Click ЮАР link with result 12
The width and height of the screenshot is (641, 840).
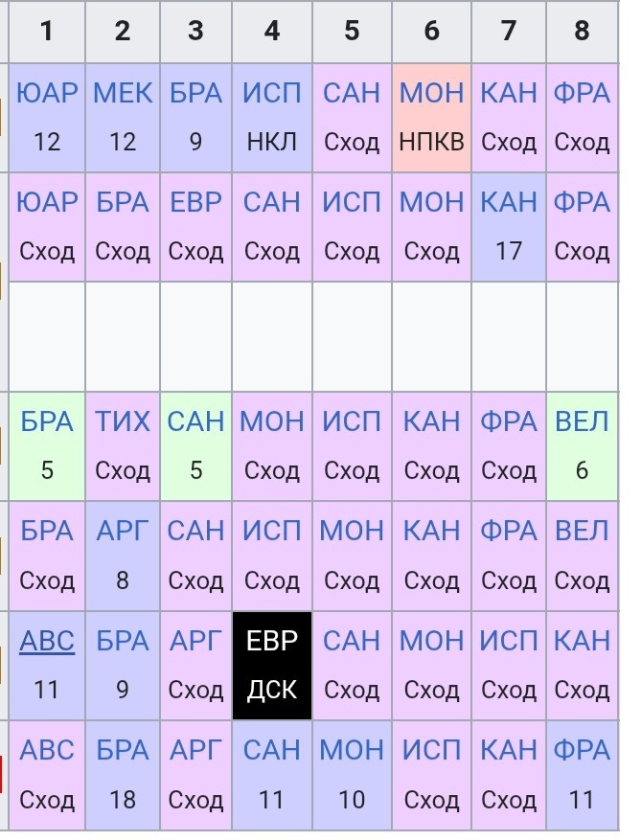click(47, 93)
